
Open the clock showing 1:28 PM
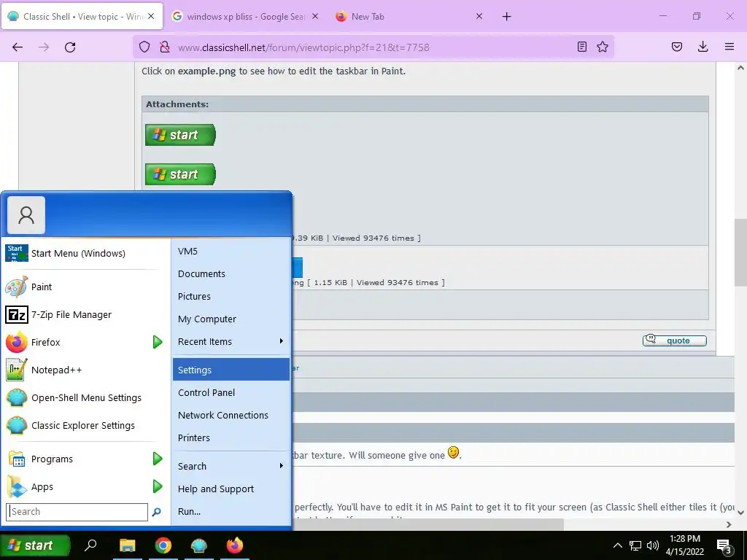click(684, 545)
